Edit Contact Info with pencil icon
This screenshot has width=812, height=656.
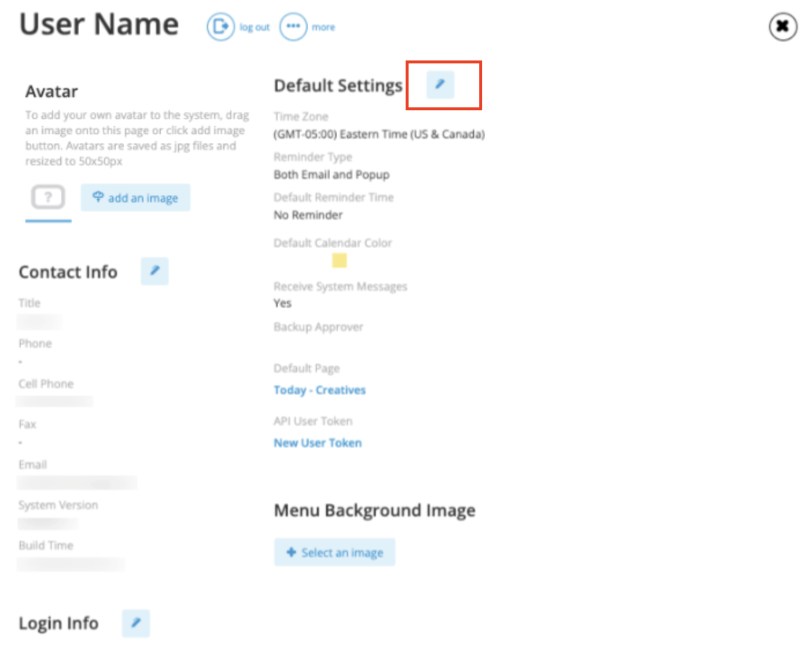tap(155, 271)
